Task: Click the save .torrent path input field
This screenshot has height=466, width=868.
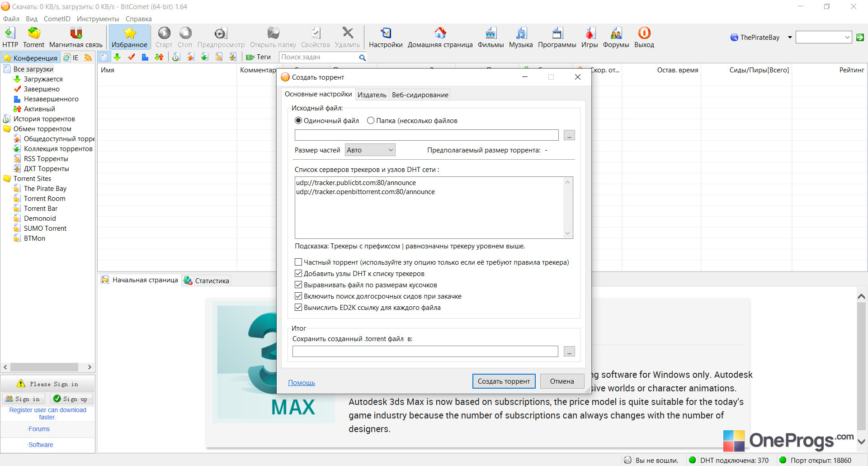Action: pos(425,352)
